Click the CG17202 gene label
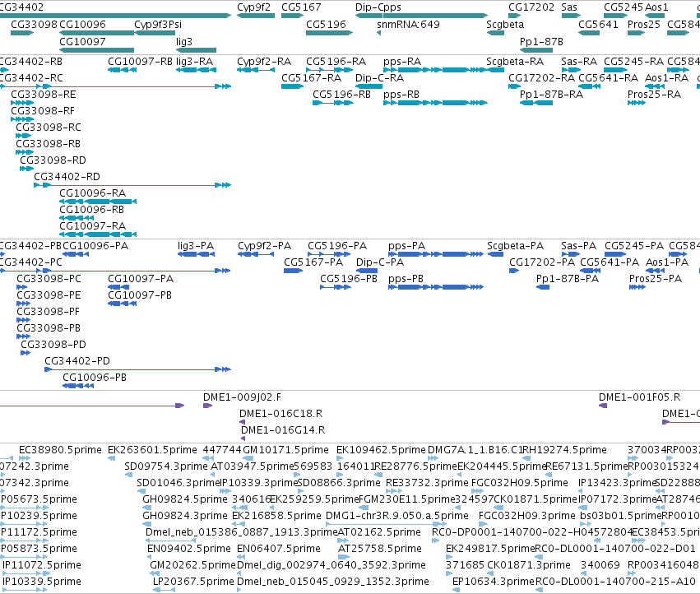The width and height of the screenshot is (700, 594). [531, 7]
